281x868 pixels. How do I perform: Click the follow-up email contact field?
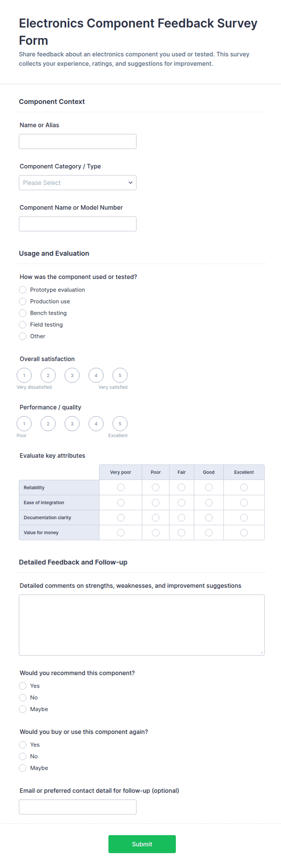77,807
